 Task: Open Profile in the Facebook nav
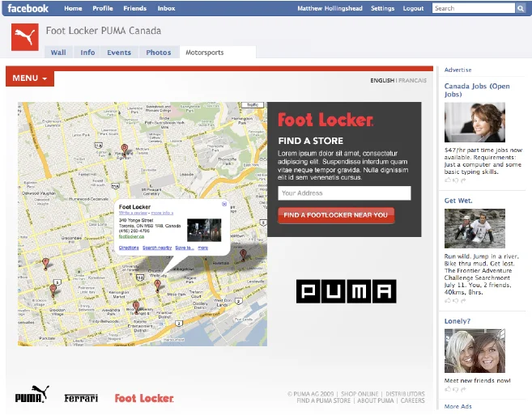[103, 8]
